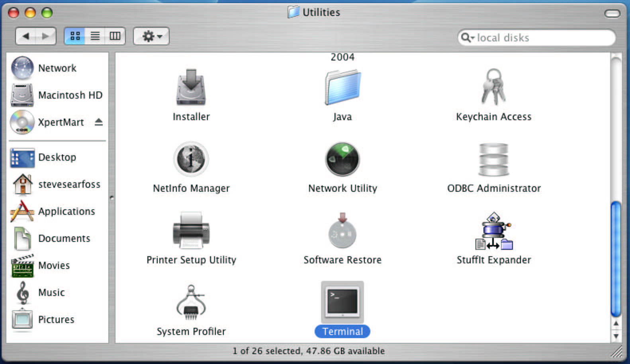Open the search scope magnifier dropdown
Screen dimensions: 630x364
(468, 38)
